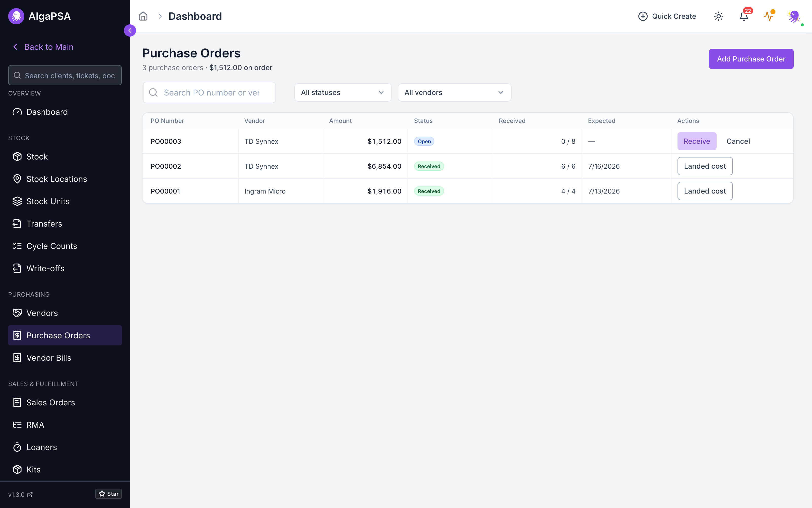This screenshot has height=508, width=812.
Task: Click the PO00003 number cell
Action: click(190, 141)
